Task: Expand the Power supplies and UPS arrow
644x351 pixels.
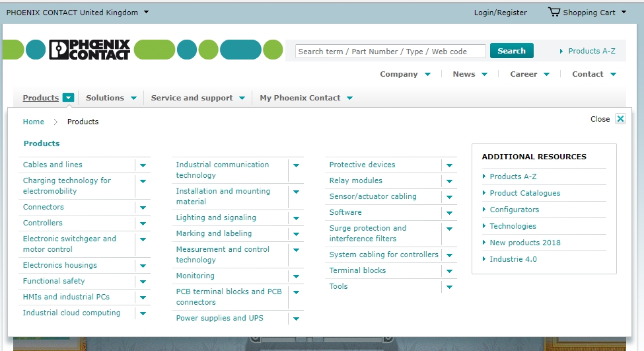Action: (x=296, y=319)
